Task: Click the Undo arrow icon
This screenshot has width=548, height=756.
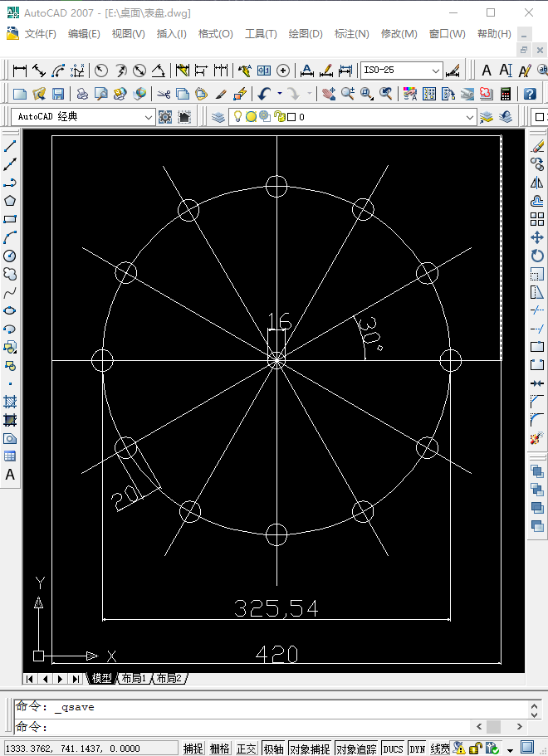Action: point(264,94)
